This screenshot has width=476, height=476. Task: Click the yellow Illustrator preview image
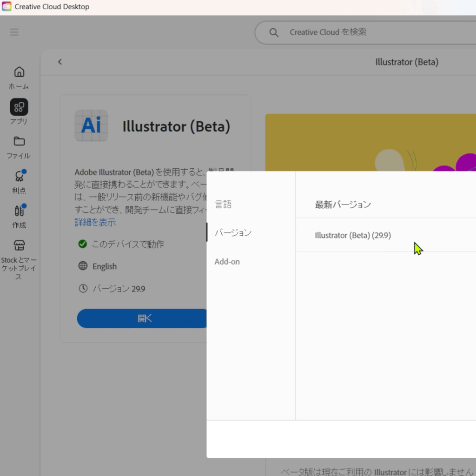coord(370,142)
